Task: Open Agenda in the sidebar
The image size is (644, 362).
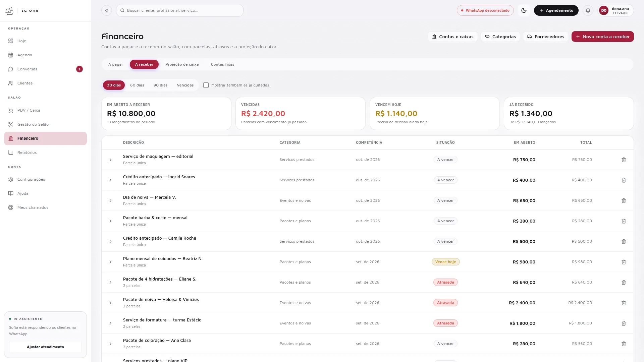Action: (45, 55)
